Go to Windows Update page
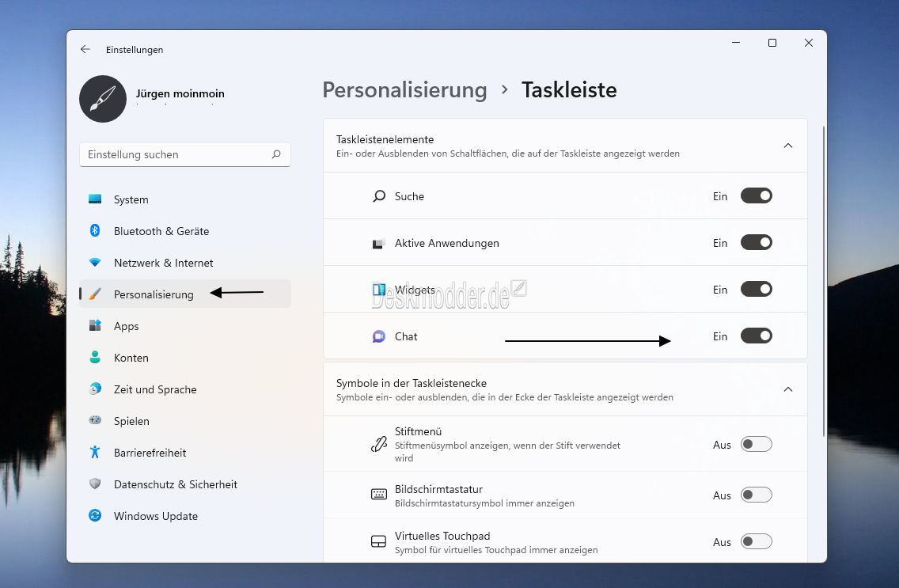 tap(184, 515)
